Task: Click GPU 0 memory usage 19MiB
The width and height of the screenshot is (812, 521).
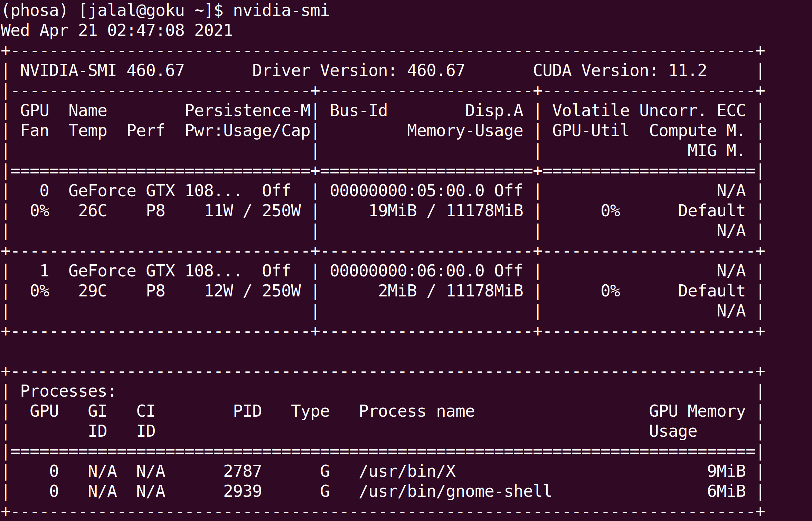Action: pyautogui.click(x=393, y=211)
